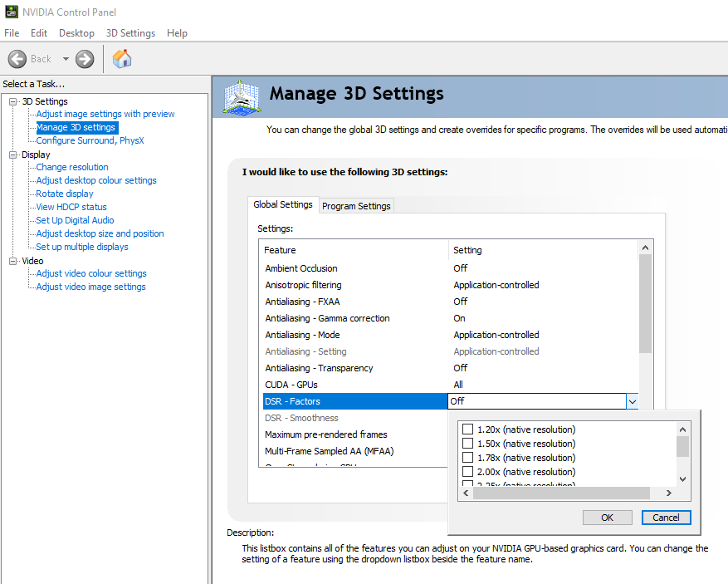
Task: Tick the 2.00x (native resolution) checkbox
Action: click(x=467, y=472)
